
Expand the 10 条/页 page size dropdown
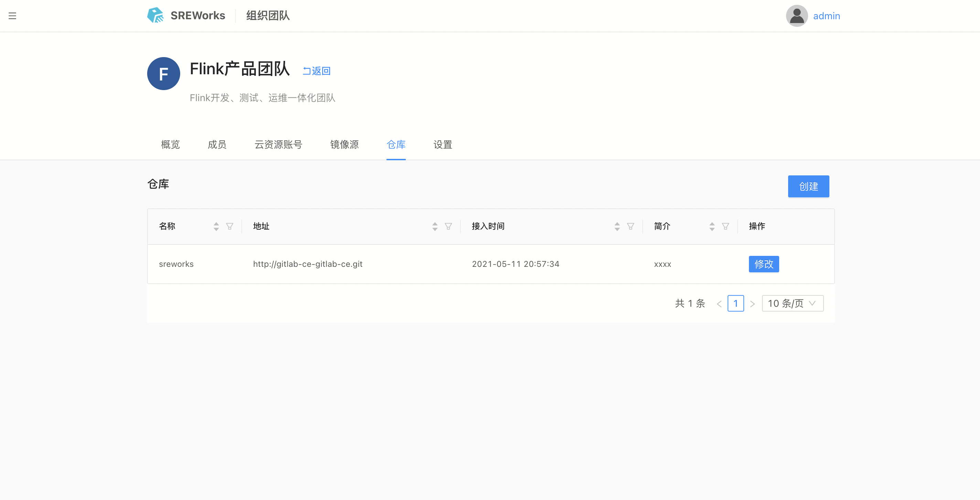(x=793, y=303)
